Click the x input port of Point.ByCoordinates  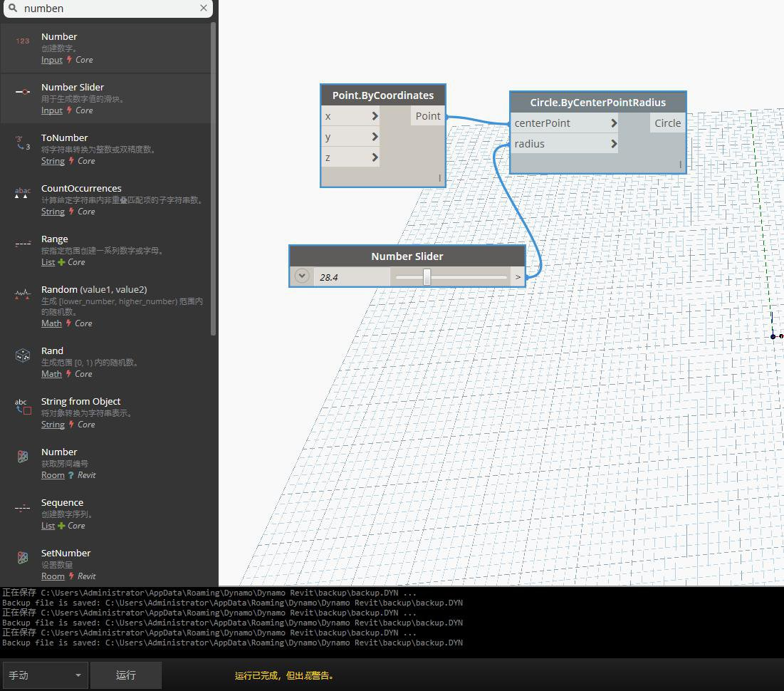point(350,116)
